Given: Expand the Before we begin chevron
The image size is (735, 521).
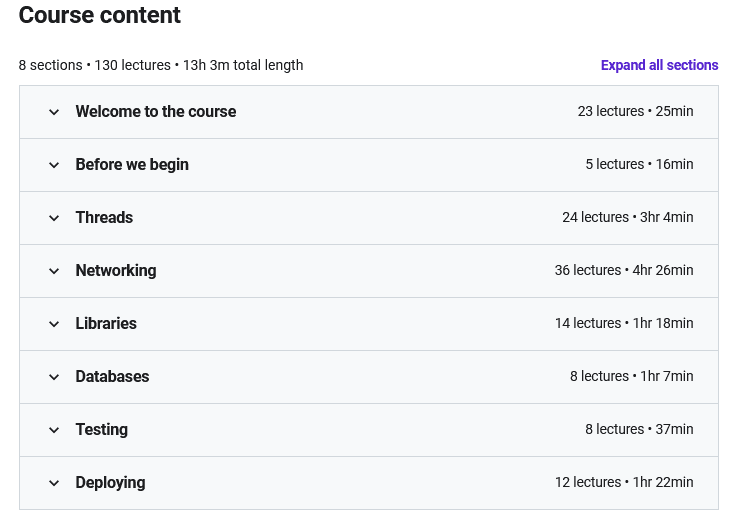Looking at the screenshot, I should 54,165.
